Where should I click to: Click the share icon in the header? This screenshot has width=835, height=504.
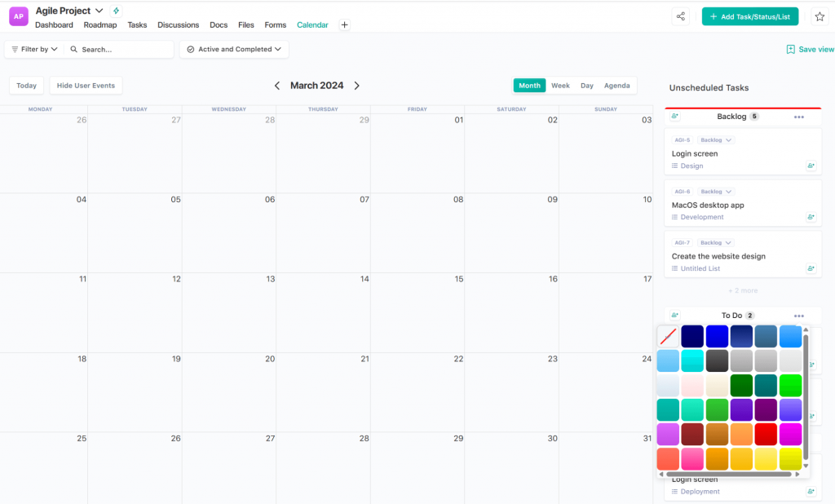[680, 16]
